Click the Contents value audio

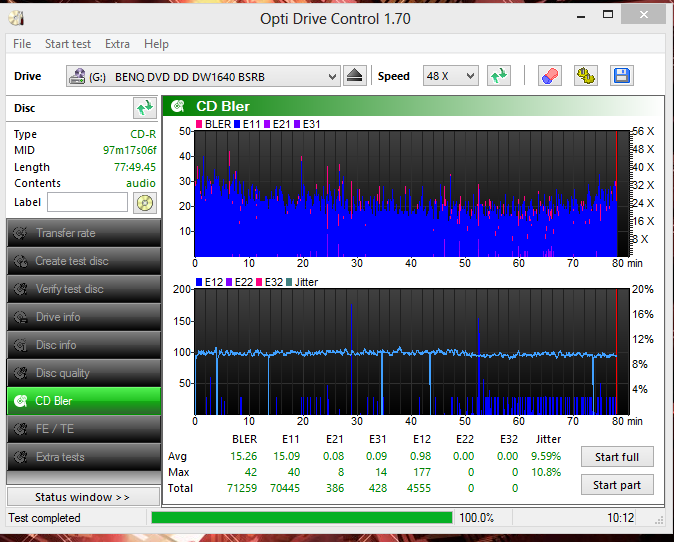point(141,183)
